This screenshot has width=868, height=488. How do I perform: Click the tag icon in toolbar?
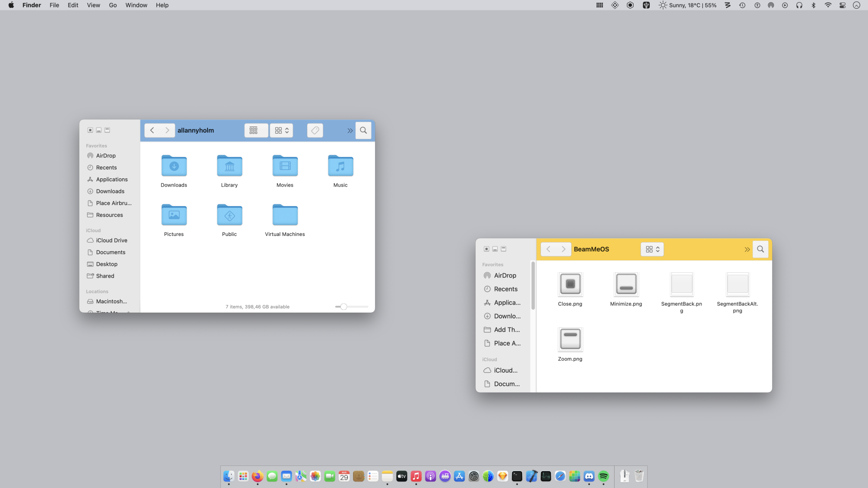click(315, 131)
